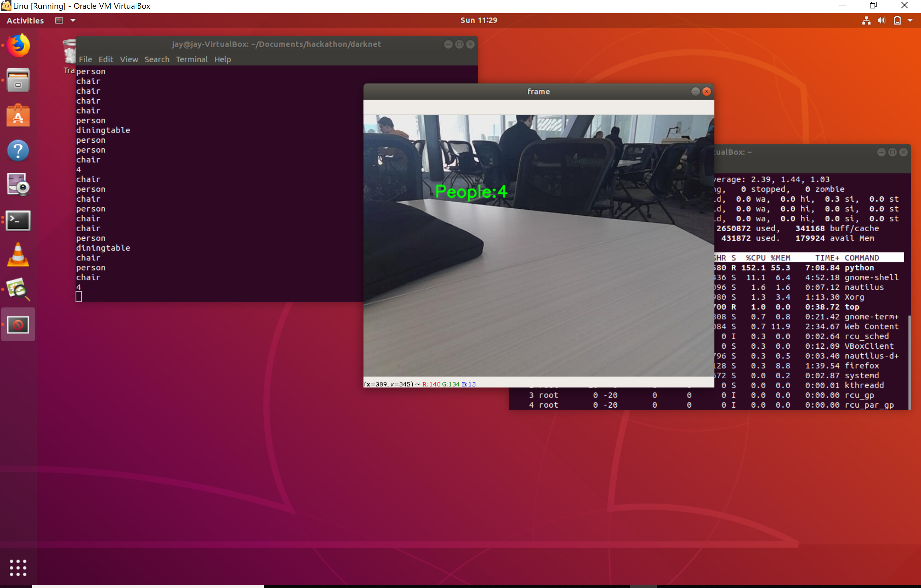Minimize the frame window
Image resolution: width=921 pixels, height=588 pixels.
(x=695, y=91)
